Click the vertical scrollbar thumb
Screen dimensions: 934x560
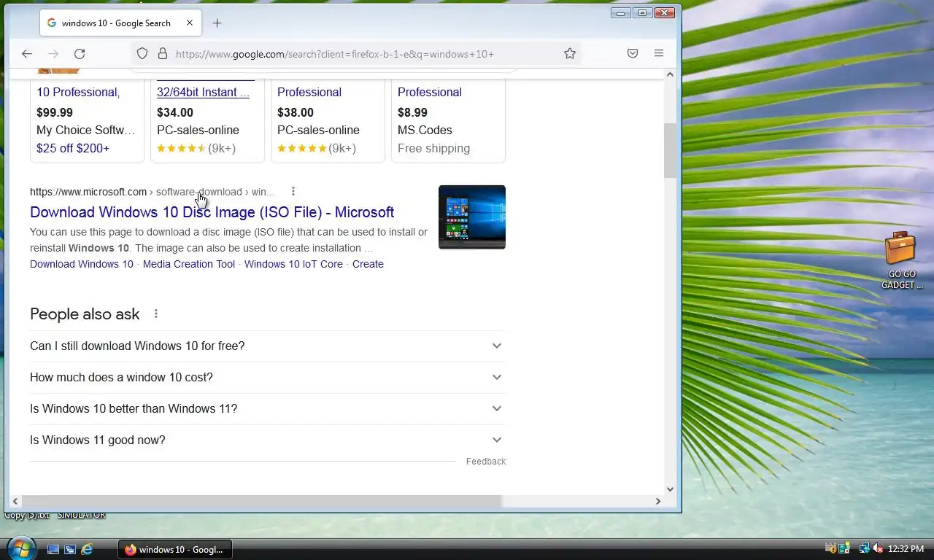670,150
